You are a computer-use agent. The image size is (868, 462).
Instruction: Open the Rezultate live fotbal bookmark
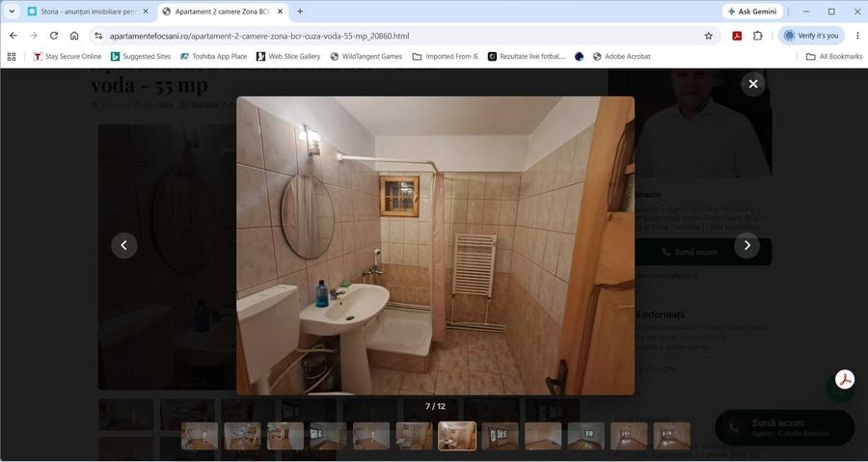pos(527,57)
